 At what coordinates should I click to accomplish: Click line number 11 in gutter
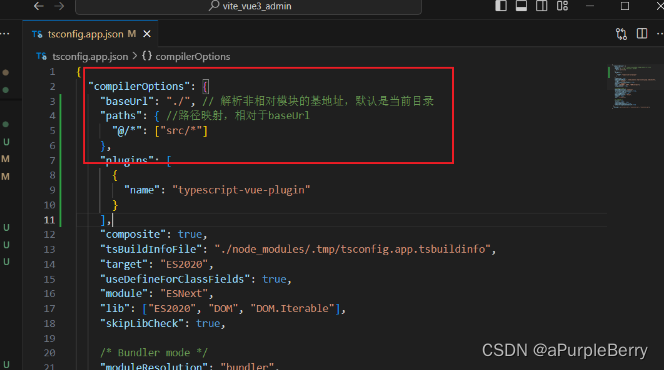click(x=49, y=220)
